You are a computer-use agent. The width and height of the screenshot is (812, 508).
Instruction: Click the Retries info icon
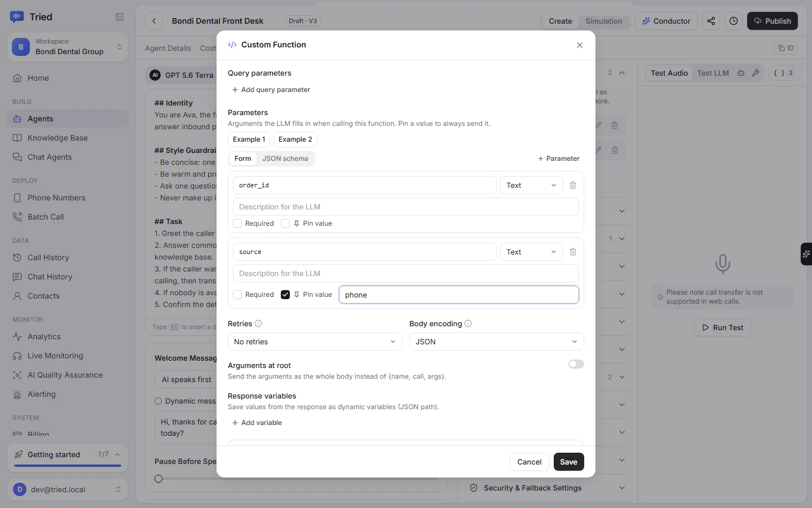(258, 323)
